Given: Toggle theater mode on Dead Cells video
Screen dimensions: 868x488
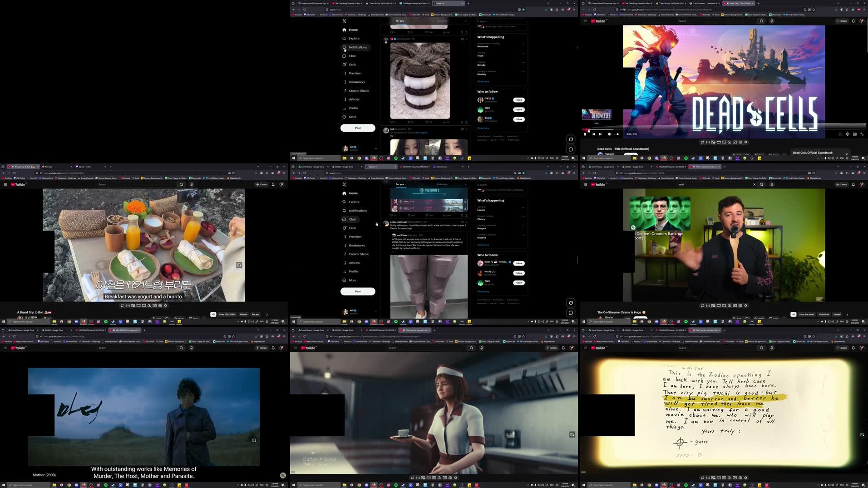Looking at the screenshot, I should coord(854,134).
